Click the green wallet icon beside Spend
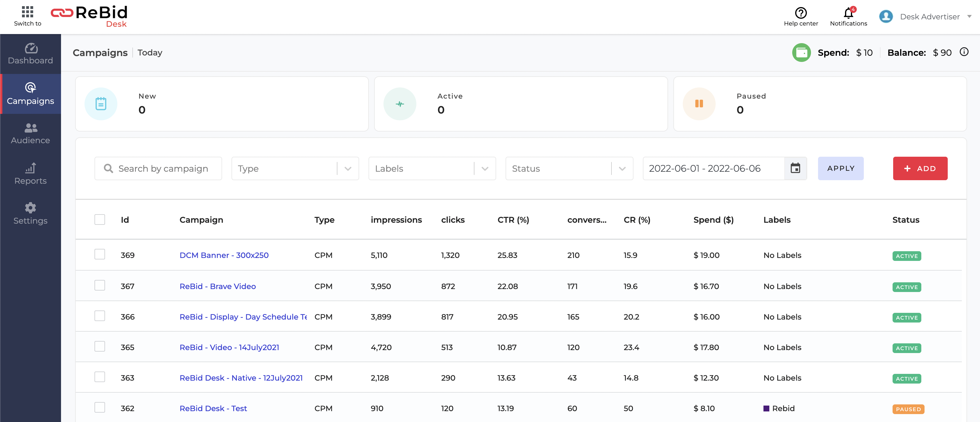The width and height of the screenshot is (980, 422). (x=801, y=53)
